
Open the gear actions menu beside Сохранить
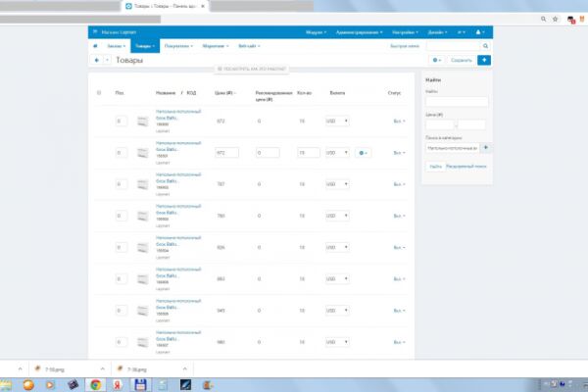(436, 60)
